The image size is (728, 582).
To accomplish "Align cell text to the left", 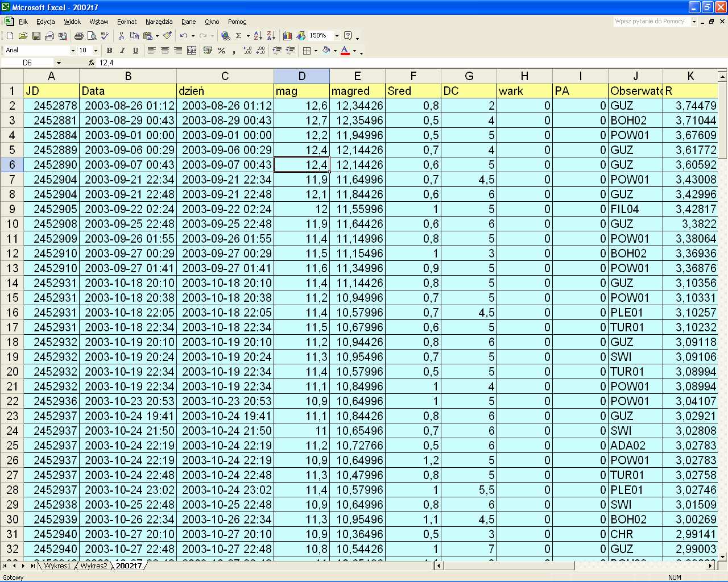I will (x=151, y=51).
